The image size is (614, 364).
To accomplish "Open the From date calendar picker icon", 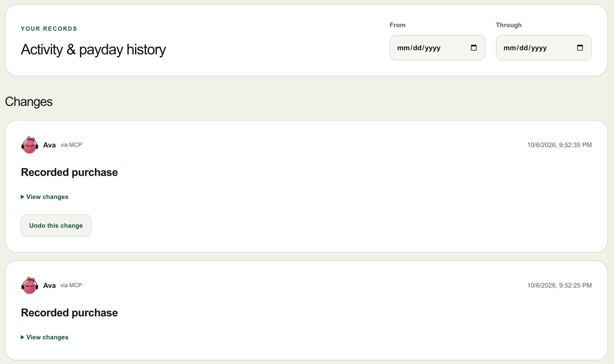I will pyautogui.click(x=474, y=48).
